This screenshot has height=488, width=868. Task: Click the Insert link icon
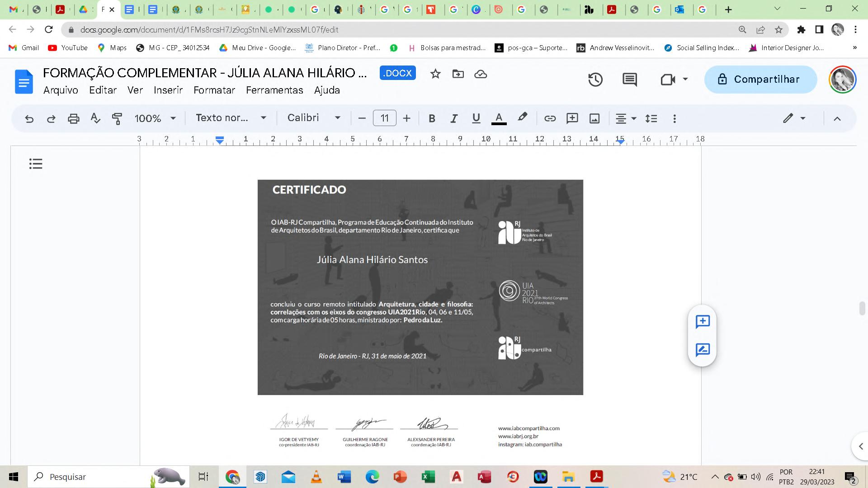coord(550,118)
